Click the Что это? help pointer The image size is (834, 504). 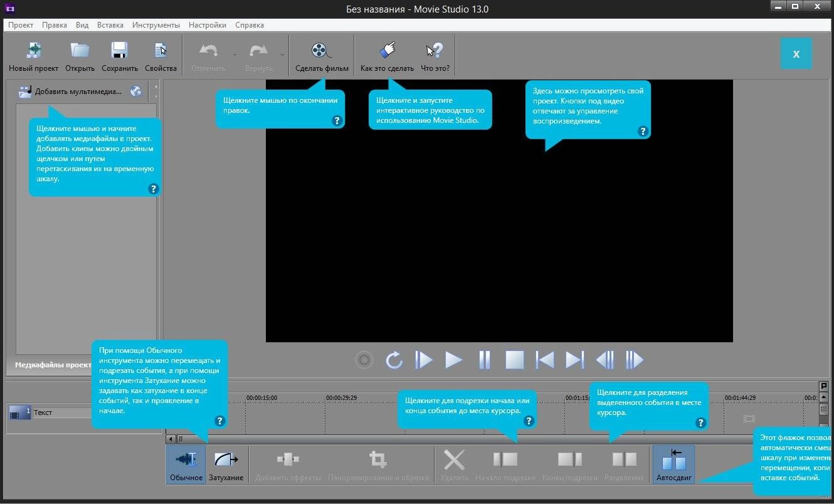[x=435, y=56]
